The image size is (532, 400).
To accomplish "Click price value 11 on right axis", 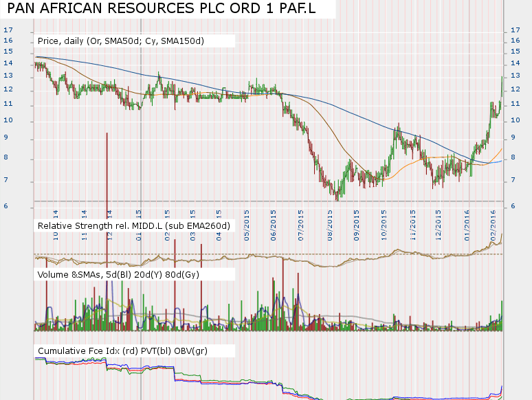I will coord(516,104).
